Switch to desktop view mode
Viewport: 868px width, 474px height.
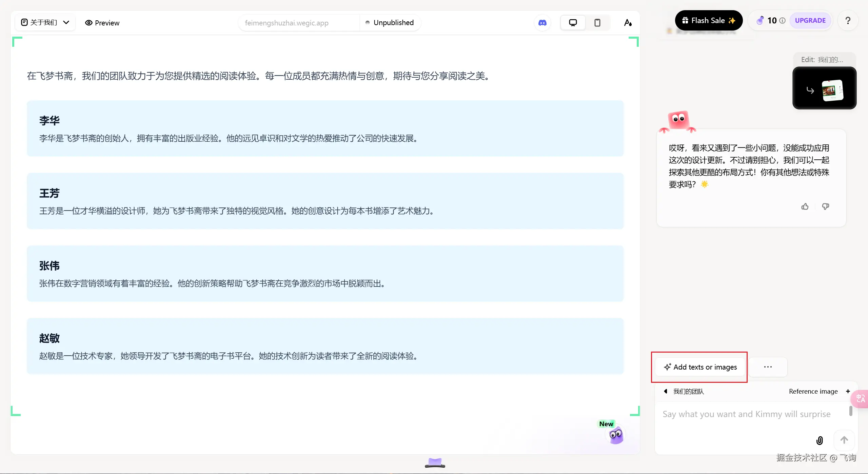[573, 23]
